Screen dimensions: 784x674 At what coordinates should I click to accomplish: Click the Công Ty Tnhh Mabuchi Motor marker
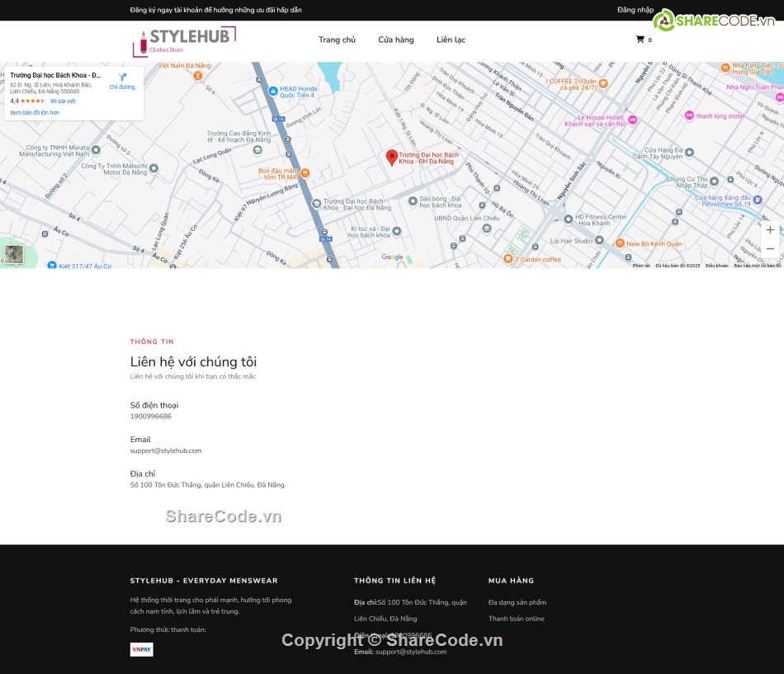[154, 168]
